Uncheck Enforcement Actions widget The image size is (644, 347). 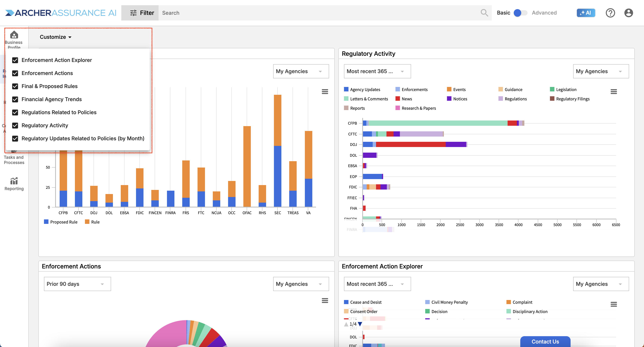point(15,73)
